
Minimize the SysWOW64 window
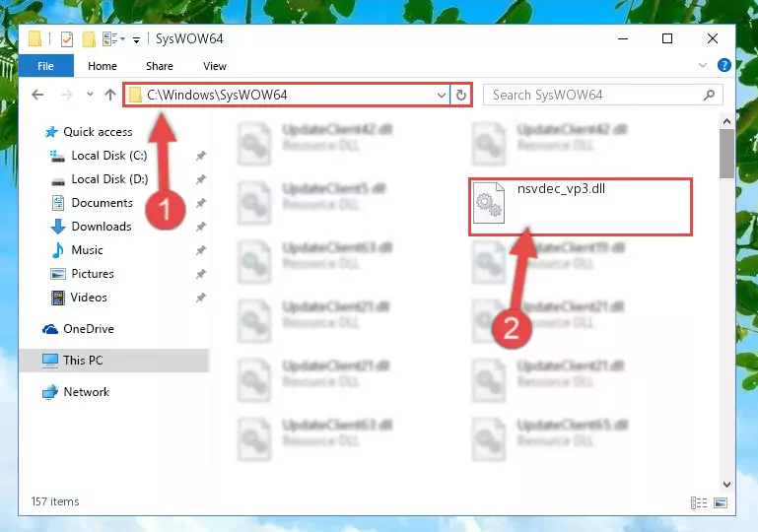click(x=623, y=38)
